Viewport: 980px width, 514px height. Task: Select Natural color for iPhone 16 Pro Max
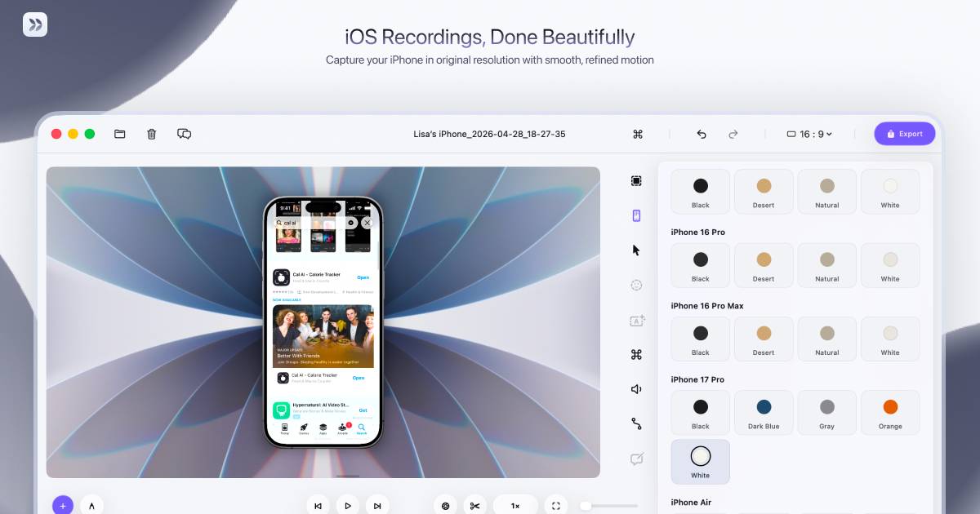click(x=827, y=339)
